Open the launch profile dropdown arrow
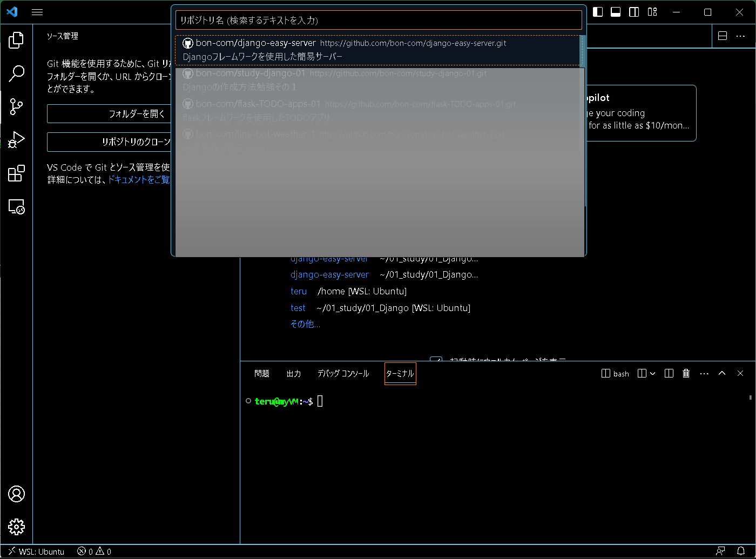The image size is (756, 559). click(x=652, y=373)
